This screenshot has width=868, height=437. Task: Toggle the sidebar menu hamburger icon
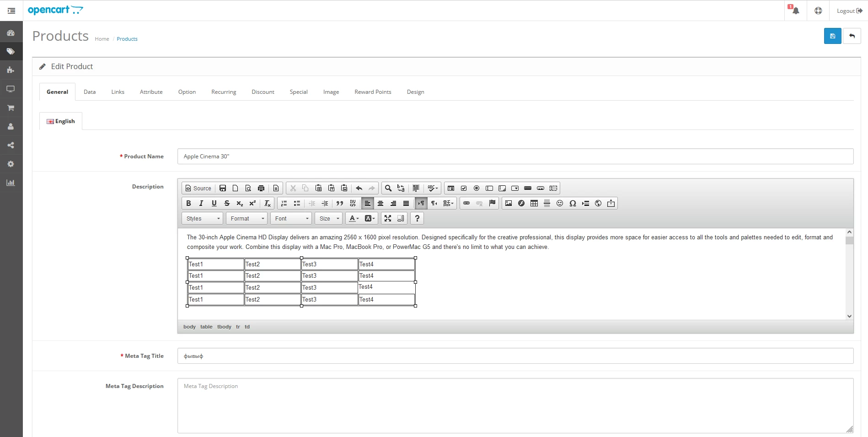tap(11, 11)
